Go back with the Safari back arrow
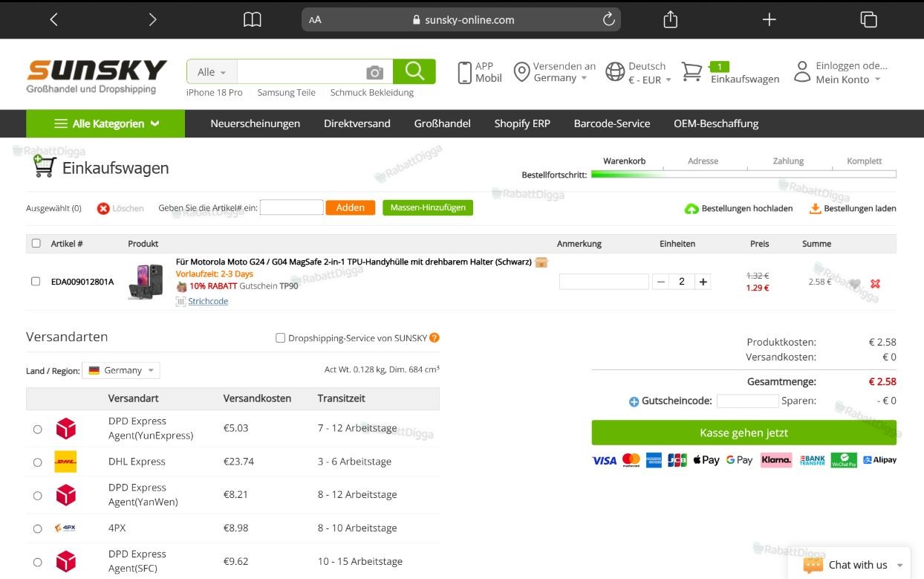 [x=53, y=20]
